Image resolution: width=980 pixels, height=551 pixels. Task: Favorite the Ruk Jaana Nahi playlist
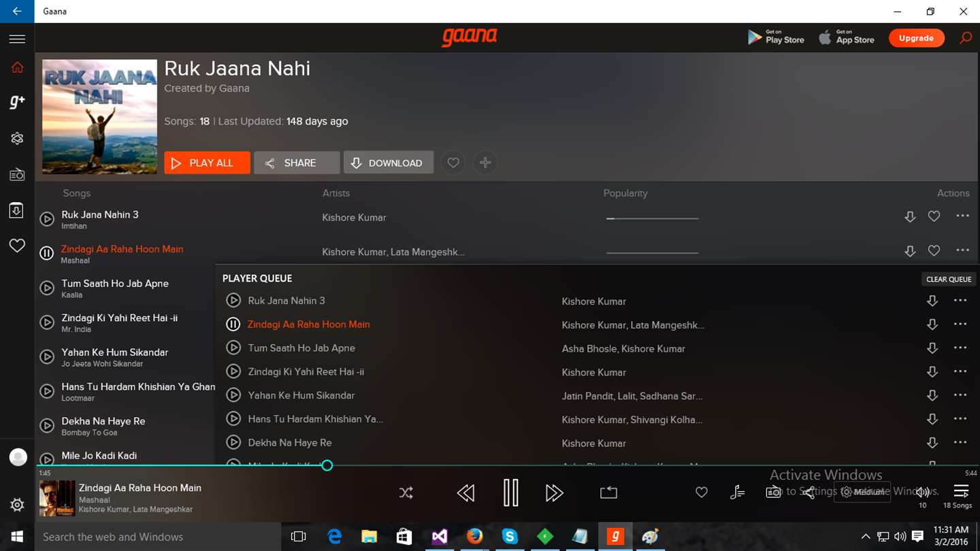pyautogui.click(x=453, y=163)
